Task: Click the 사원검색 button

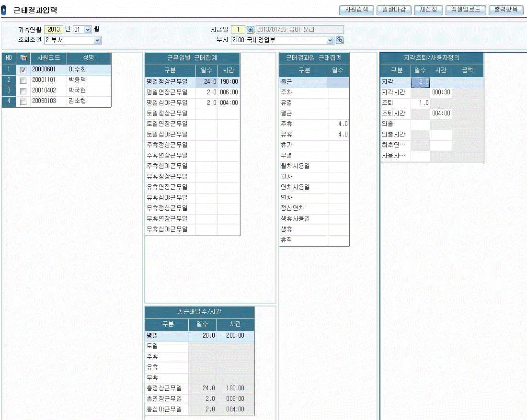Action: [x=356, y=10]
